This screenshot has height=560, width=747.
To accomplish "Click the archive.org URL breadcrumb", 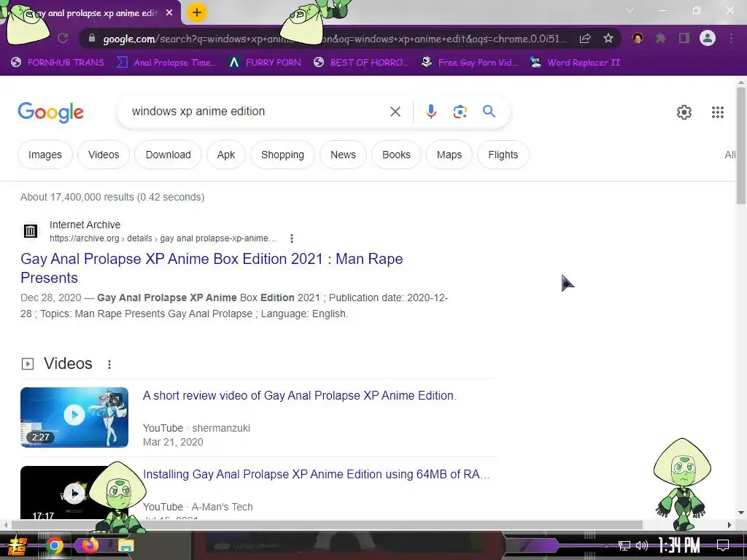I will (163, 238).
